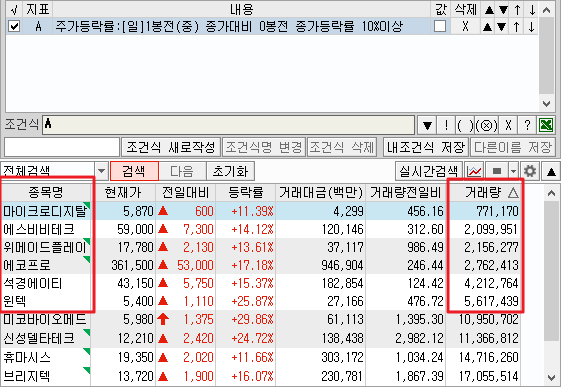Click 내조건식 저장 button
Screen dimensions: 561x387
pyautogui.click(x=426, y=147)
